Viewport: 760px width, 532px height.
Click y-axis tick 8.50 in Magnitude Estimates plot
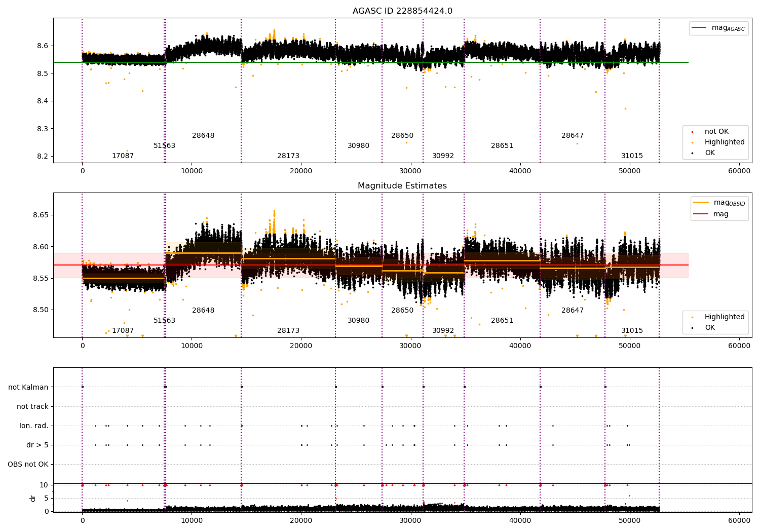pyautogui.click(x=41, y=310)
